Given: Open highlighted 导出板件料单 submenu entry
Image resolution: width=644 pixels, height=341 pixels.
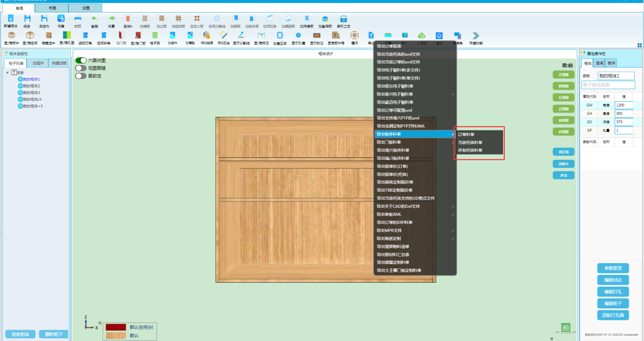Looking at the screenshot, I should click(415, 134).
